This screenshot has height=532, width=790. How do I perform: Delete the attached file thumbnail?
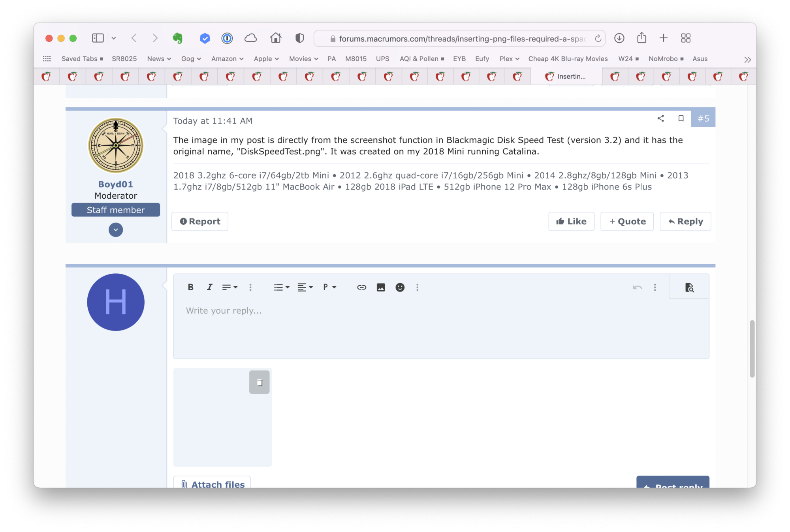[259, 382]
